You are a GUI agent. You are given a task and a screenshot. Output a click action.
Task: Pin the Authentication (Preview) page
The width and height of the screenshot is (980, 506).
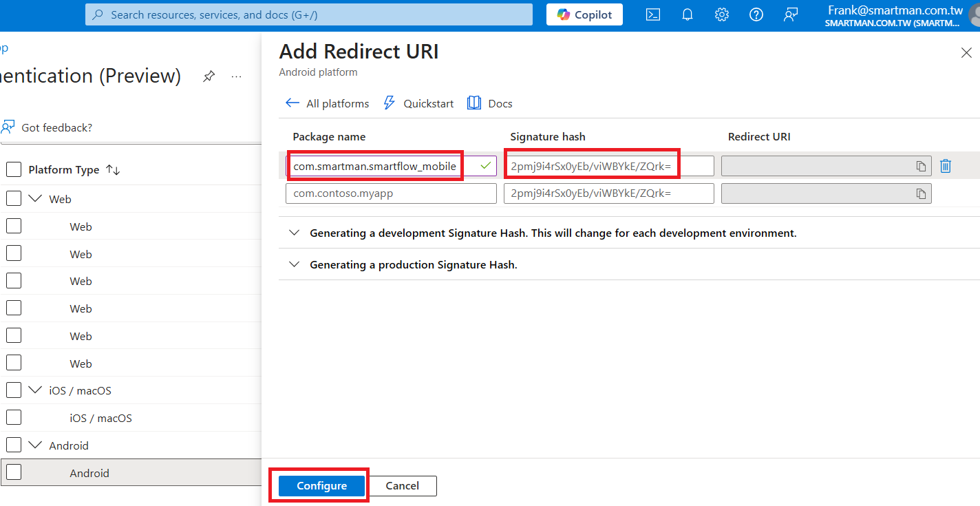point(209,76)
